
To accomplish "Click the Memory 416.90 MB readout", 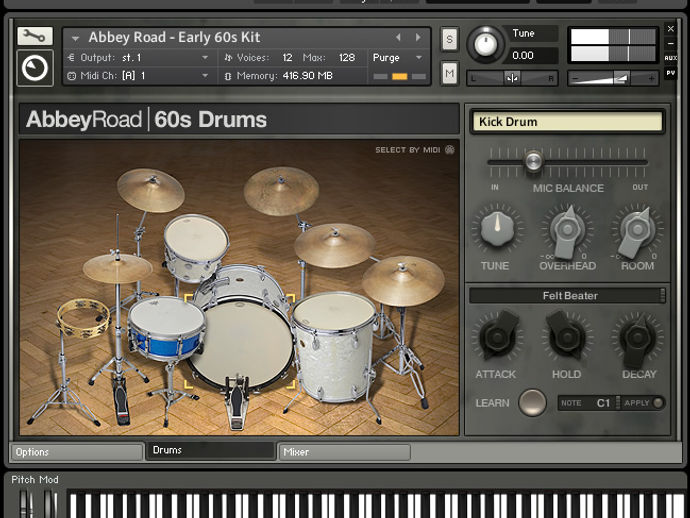I will coord(308,76).
